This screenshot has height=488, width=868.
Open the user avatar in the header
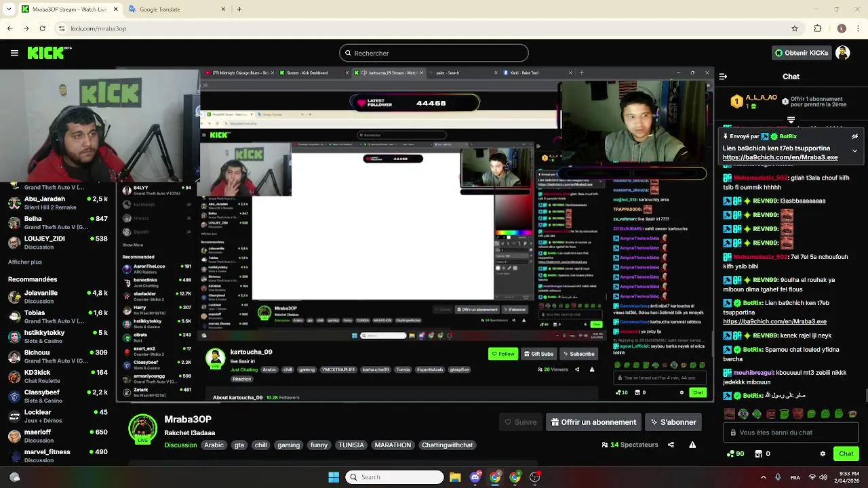tap(842, 53)
